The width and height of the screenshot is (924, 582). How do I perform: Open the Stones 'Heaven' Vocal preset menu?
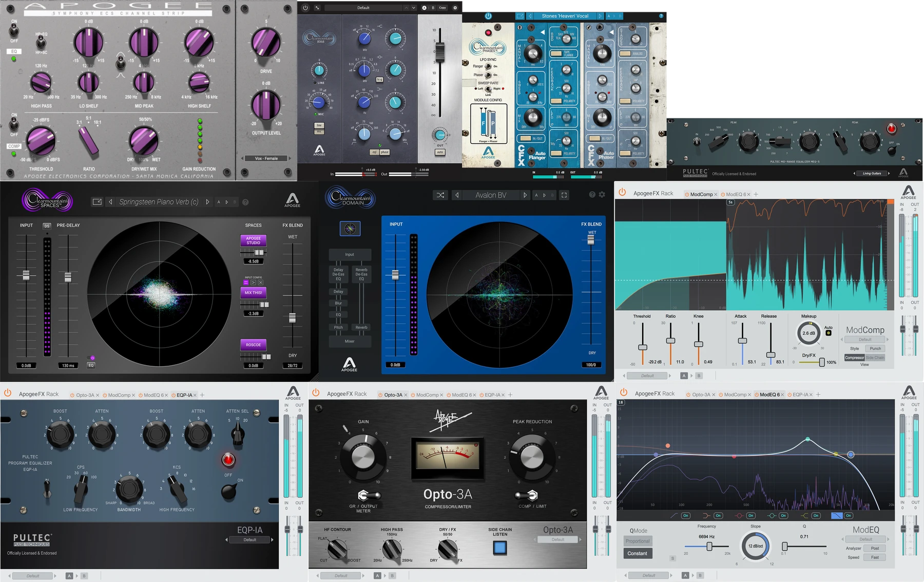pos(565,16)
